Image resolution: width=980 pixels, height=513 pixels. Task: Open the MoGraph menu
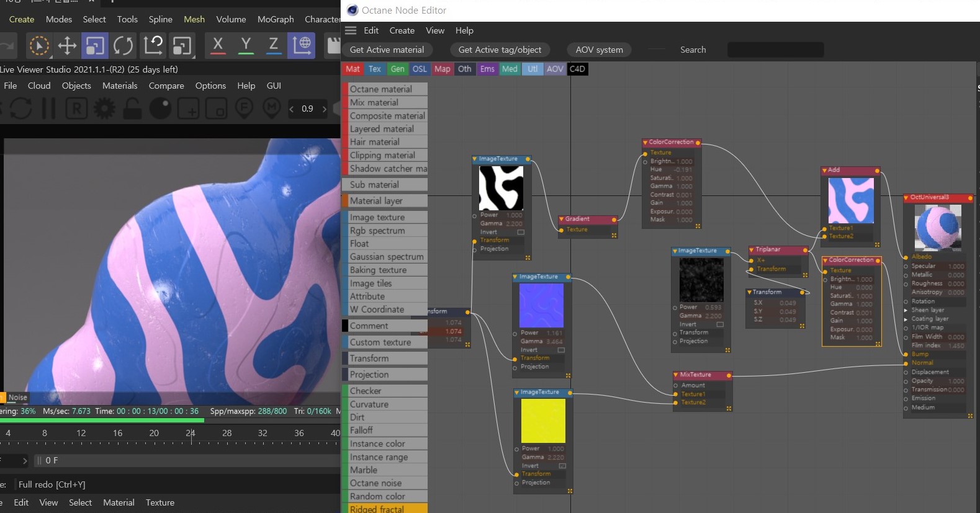(276, 19)
